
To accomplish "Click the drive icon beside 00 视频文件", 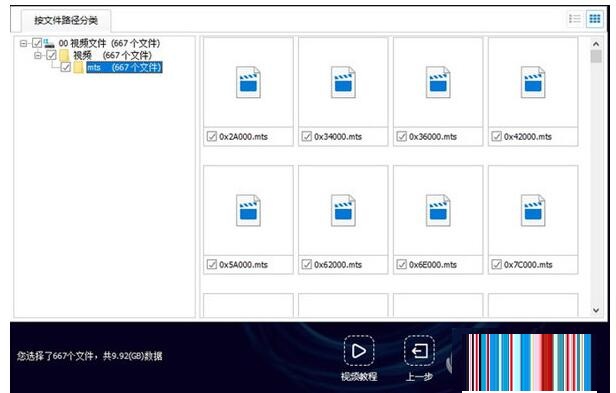I will click(49, 43).
